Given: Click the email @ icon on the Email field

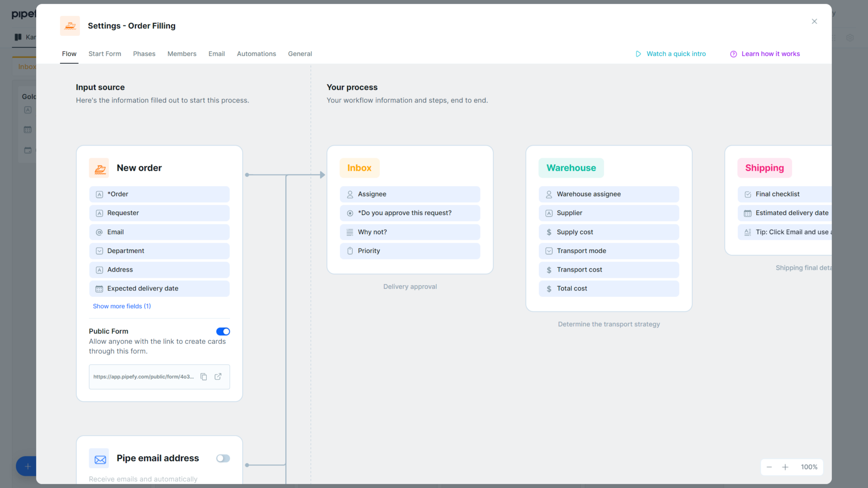Looking at the screenshot, I should coord(99,232).
